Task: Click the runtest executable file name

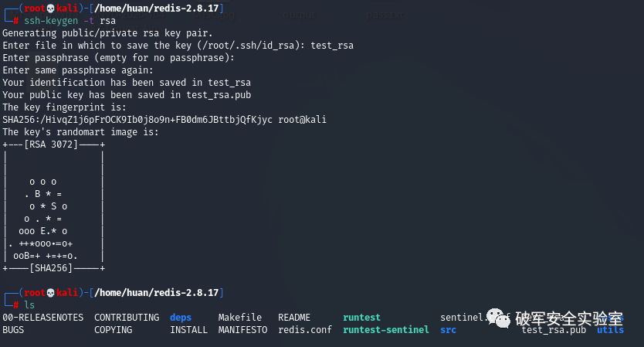Action: [x=362, y=318]
